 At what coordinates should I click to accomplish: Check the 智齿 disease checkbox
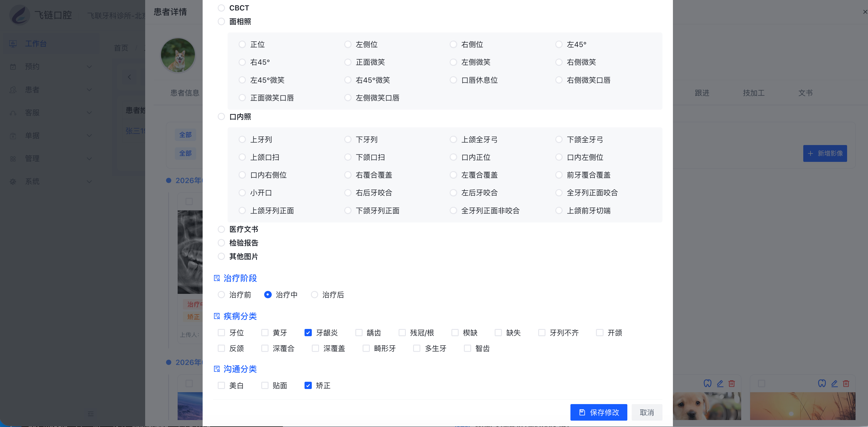pos(467,348)
